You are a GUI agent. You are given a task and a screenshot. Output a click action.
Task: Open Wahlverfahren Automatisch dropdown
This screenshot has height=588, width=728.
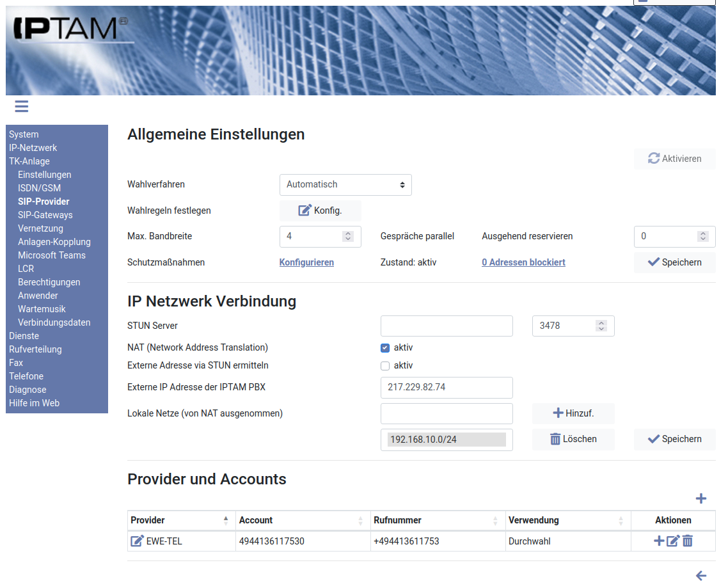[x=345, y=184]
